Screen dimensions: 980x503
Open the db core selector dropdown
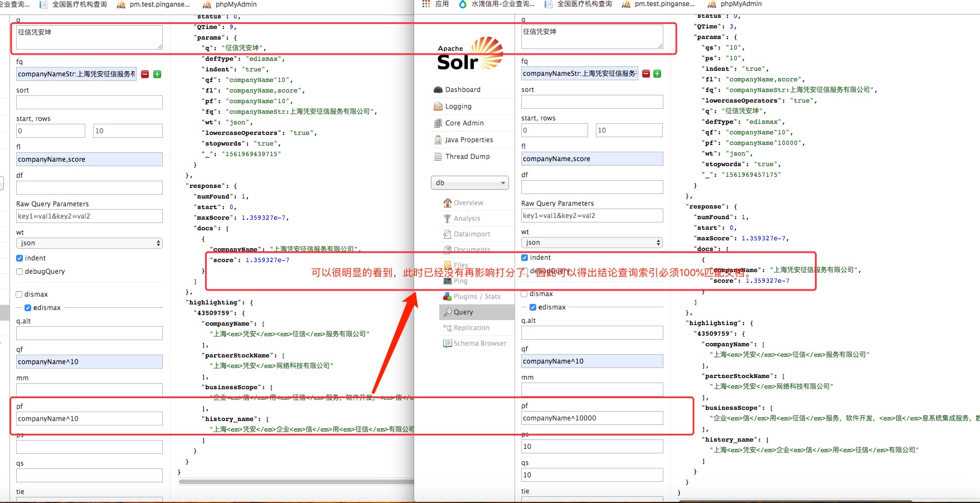point(470,183)
